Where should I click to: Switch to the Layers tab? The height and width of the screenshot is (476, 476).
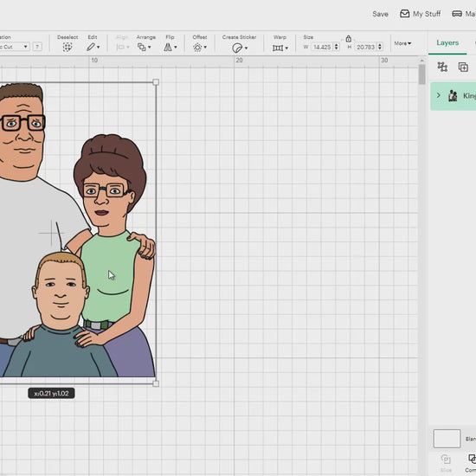[x=447, y=42]
